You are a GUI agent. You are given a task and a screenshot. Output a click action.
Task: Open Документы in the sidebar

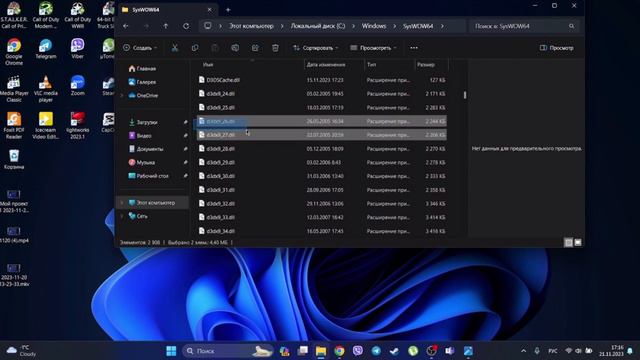pos(146,149)
